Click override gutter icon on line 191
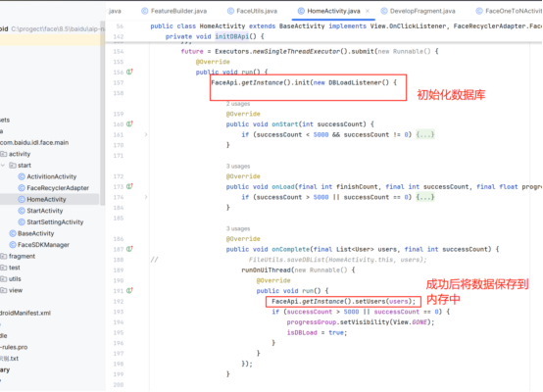The height and width of the screenshot is (392, 543). click(x=129, y=291)
